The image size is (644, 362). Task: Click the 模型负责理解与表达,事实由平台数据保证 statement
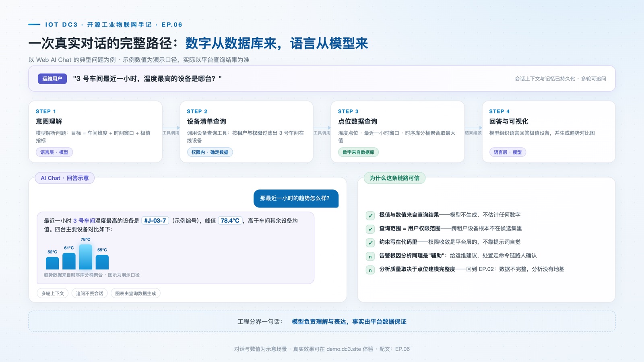point(349,321)
